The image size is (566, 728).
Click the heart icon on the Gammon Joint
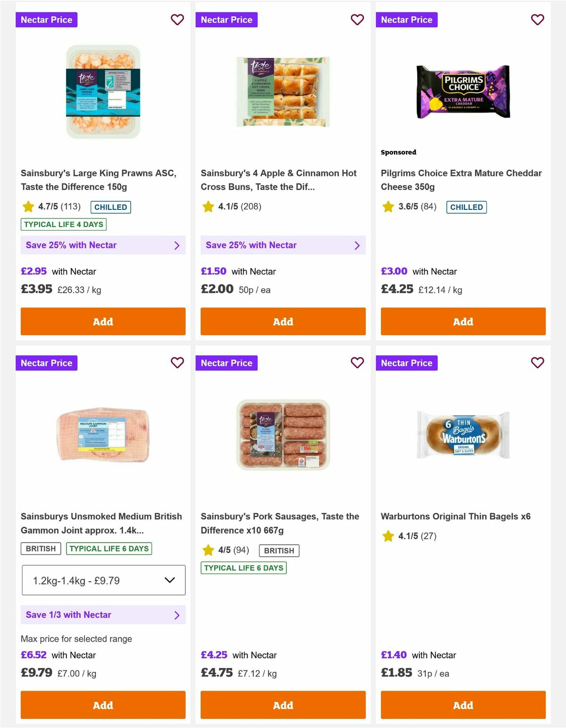[177, 363]
